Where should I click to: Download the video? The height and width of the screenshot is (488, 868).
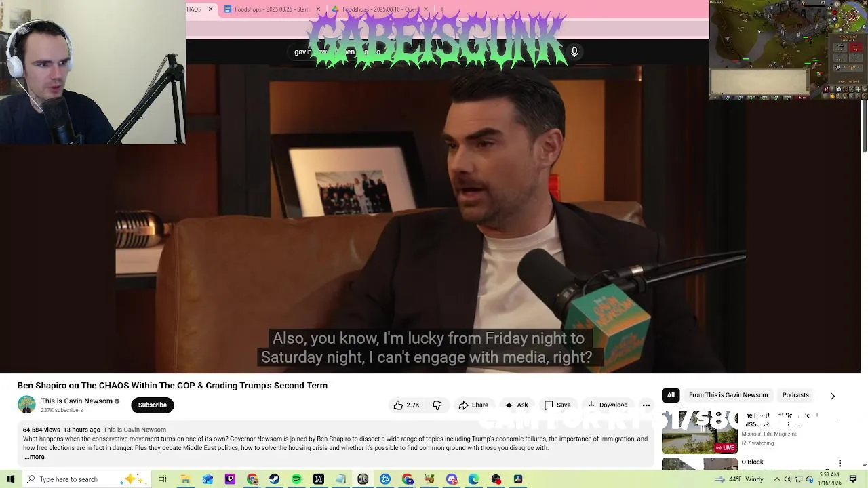tap(607, 405)
